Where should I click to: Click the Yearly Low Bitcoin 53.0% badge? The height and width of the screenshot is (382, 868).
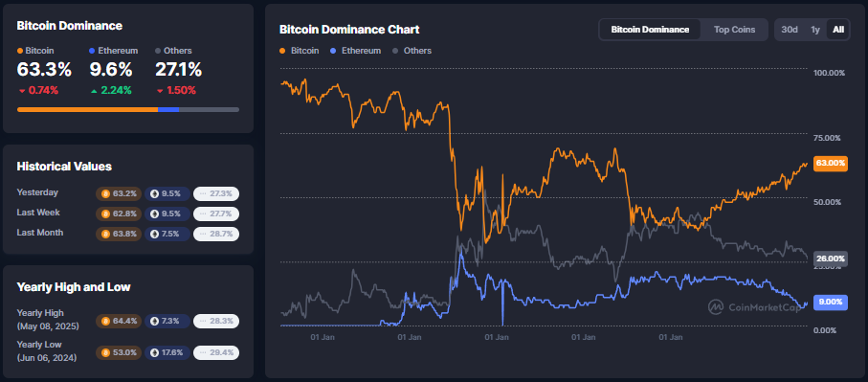tap(119, 352)
